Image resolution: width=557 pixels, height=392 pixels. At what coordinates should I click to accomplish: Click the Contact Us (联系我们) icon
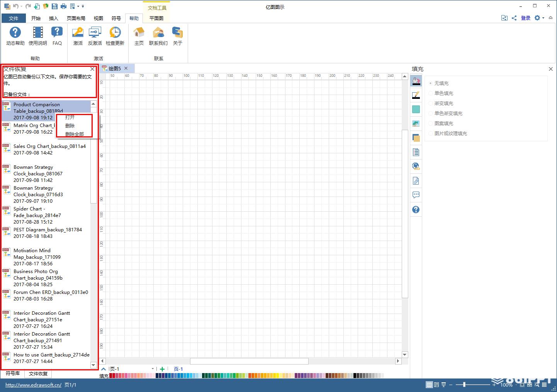(158, 36)
